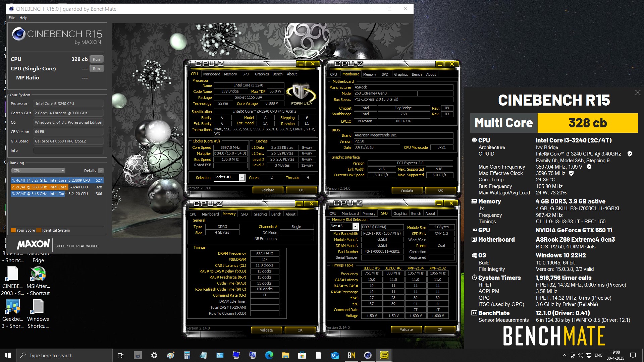Click the 328 cb yellow score bar
This screenshot has width=644, height=362.
tap(587, 123)
